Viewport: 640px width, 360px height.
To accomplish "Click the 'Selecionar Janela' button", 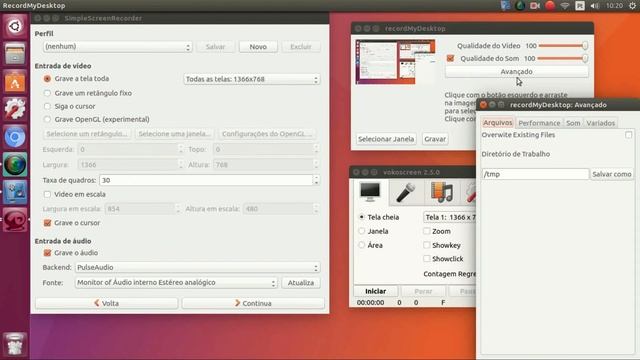I will pos(386,139).
